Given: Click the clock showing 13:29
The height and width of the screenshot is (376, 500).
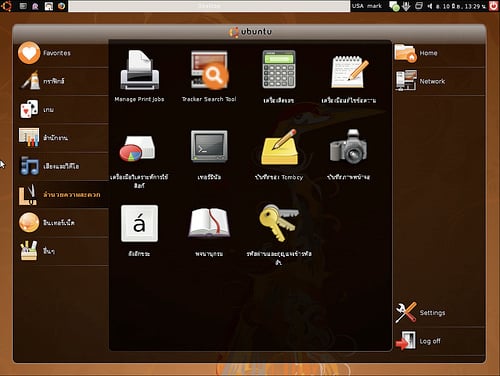Looking at the screenshot, I should [x=461, y=6].
